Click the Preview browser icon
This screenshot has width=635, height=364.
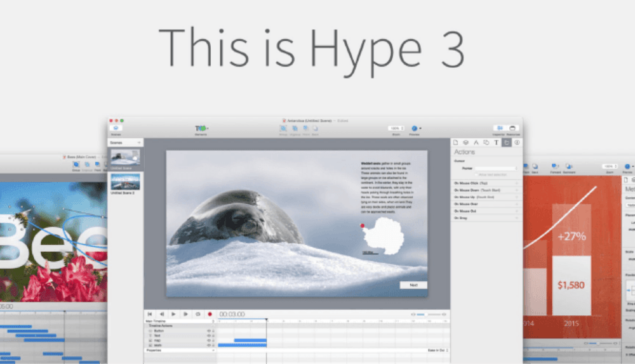pos(414,128)
